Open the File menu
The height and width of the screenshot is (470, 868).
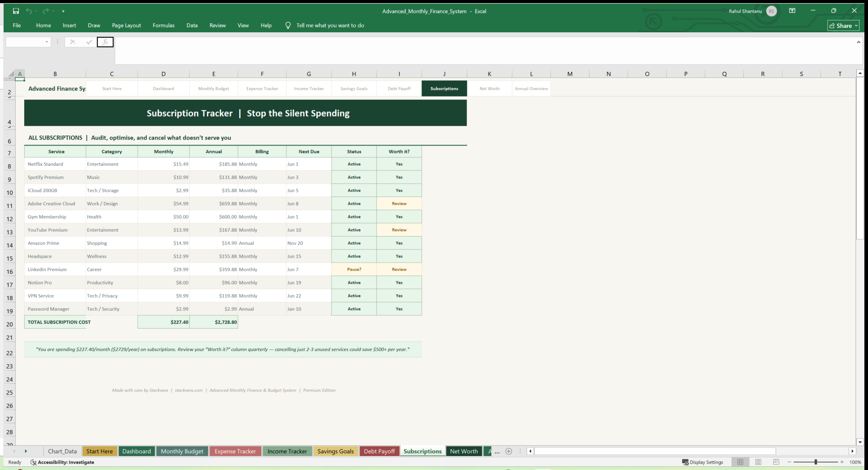point(17,26)
